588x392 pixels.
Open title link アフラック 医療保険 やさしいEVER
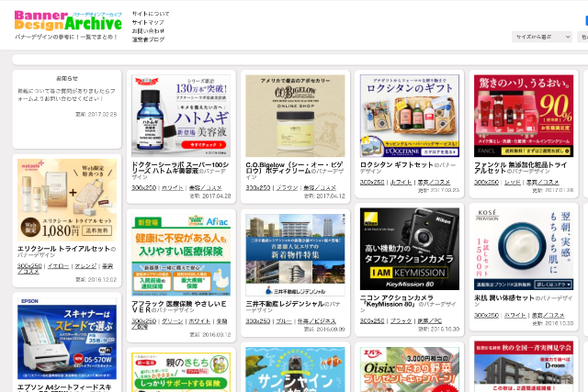point(179,307)
